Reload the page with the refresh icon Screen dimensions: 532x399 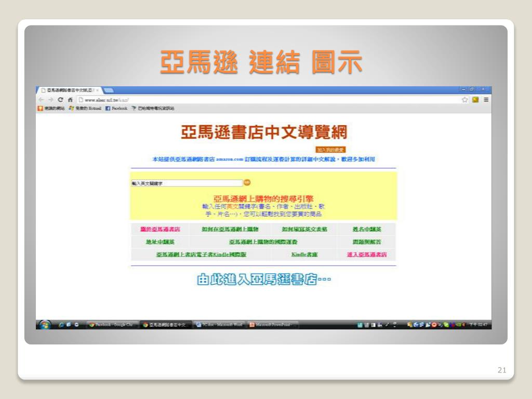pos(60,100)
